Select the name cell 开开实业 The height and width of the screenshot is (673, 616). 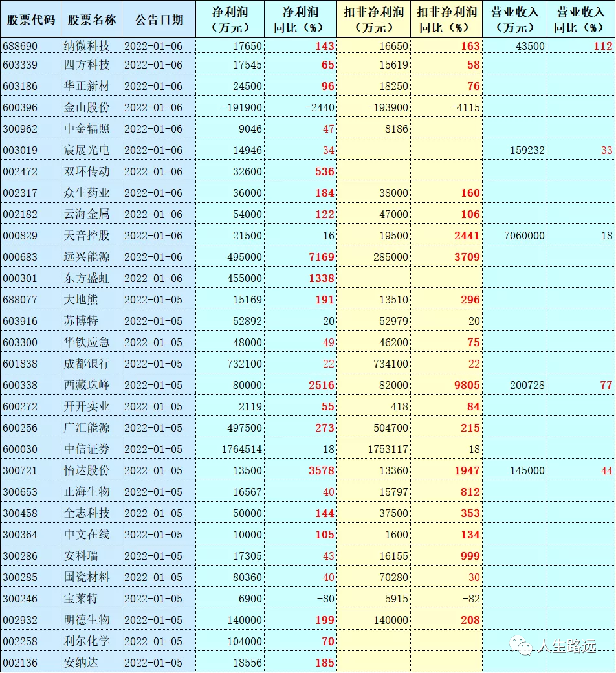pyautogui.click(x=91, y=406)
